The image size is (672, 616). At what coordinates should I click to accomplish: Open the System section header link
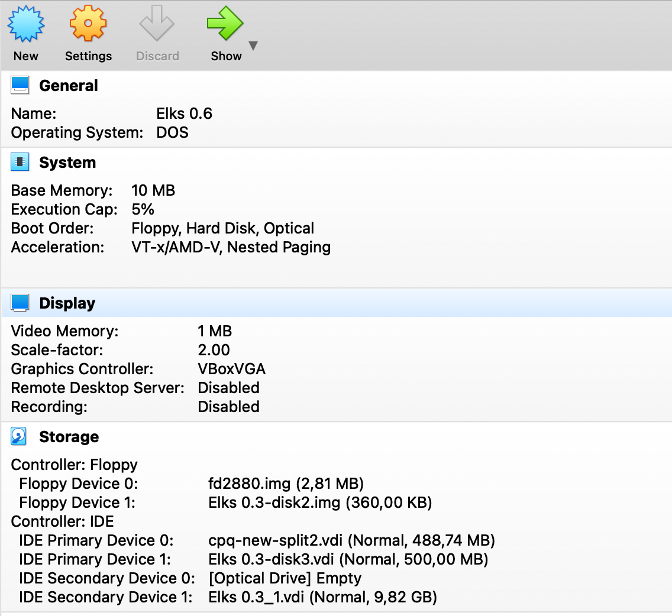(67, 163)
